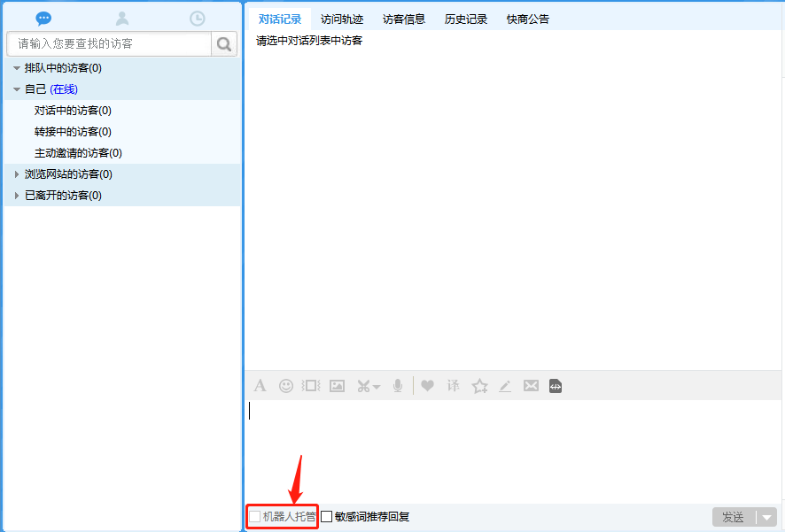
Task: Click the heart icon in toolbar
Action: pos(427,386)
